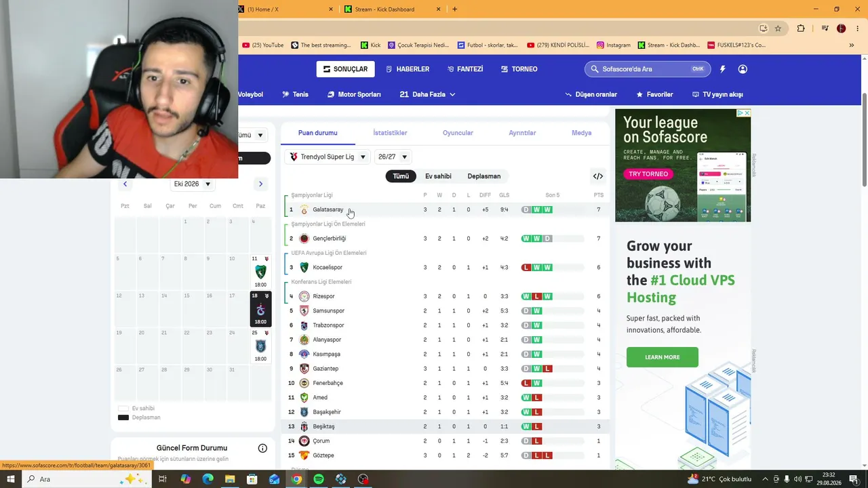Open Spotify from the taskbar
Screen dimensions: 868x488
pos(319,479)
